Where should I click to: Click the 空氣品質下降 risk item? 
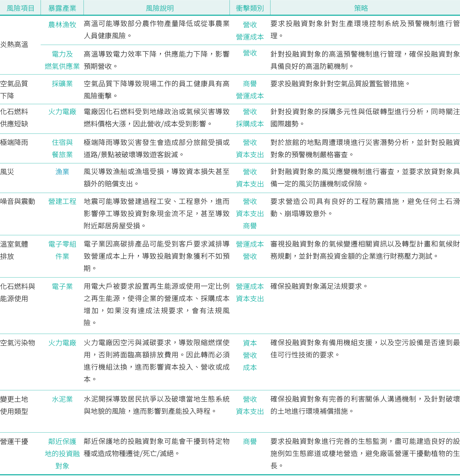(14, 90)
